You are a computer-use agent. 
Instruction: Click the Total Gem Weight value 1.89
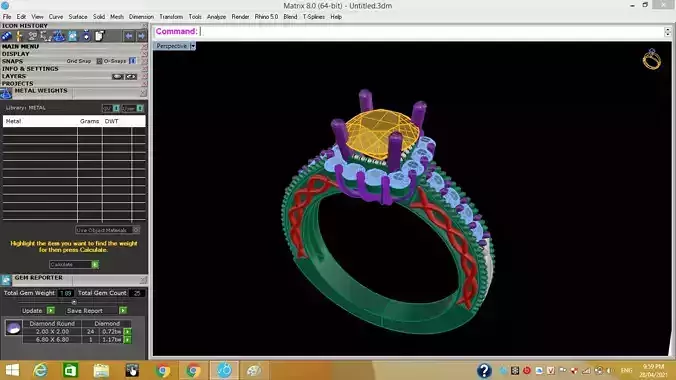(66, 293)
